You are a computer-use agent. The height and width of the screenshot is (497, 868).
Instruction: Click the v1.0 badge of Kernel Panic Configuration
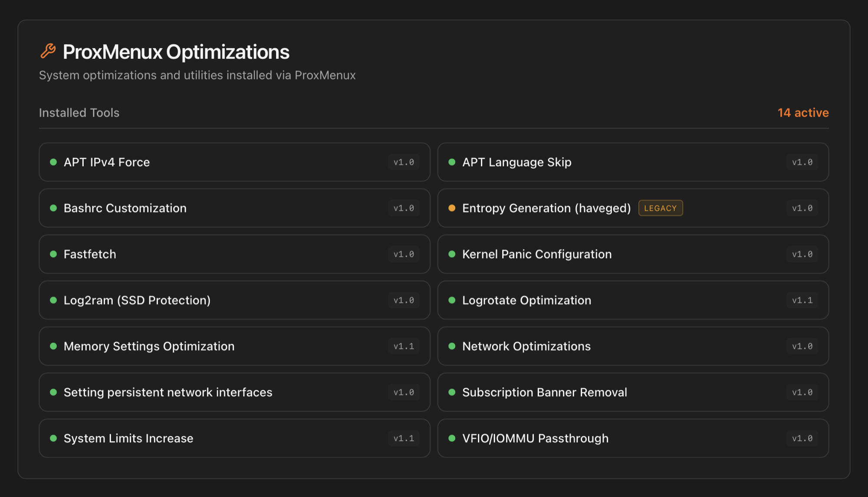802,254
